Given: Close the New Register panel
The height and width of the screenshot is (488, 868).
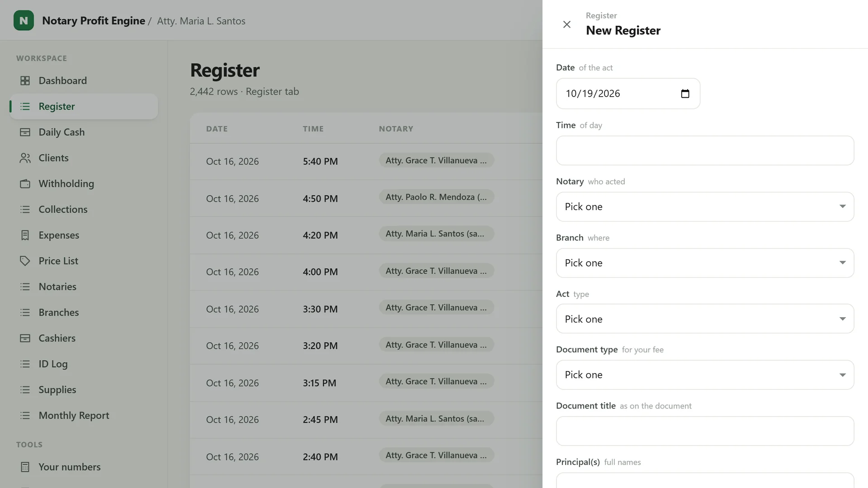Looking at the screenshot, I should coord(566,24).
